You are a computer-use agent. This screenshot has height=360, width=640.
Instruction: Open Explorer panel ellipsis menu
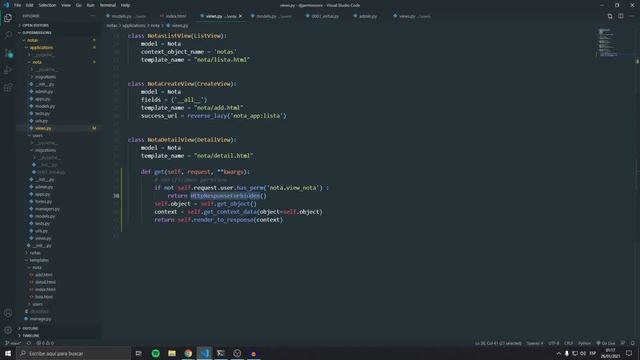93,16
